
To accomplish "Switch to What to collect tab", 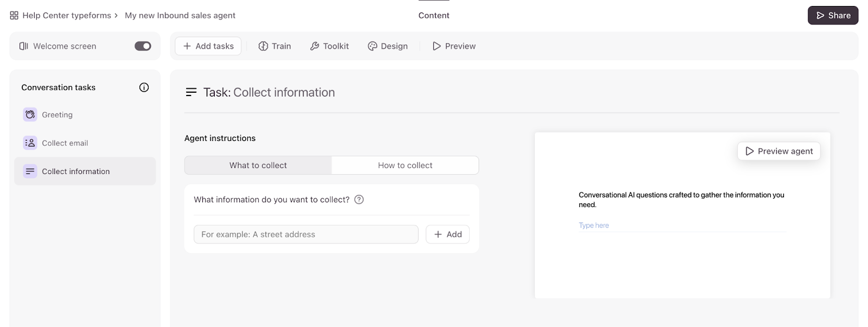I will 258,165.
